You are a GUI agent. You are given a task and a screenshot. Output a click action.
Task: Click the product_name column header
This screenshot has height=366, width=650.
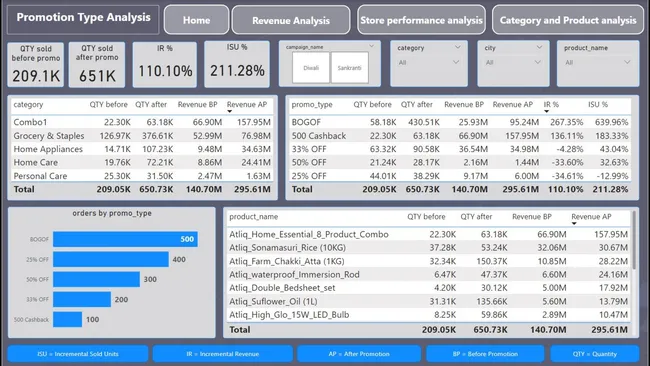254,217
